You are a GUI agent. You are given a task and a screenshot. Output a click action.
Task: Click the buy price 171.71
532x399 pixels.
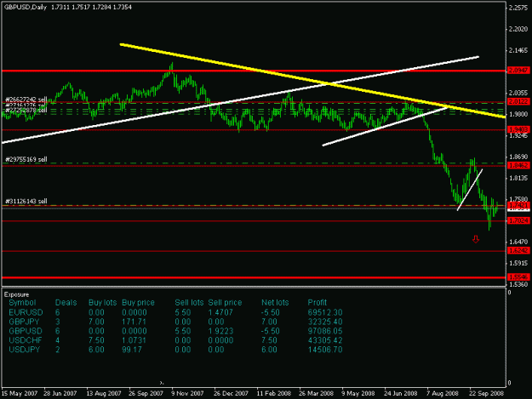tap(134, 322)
